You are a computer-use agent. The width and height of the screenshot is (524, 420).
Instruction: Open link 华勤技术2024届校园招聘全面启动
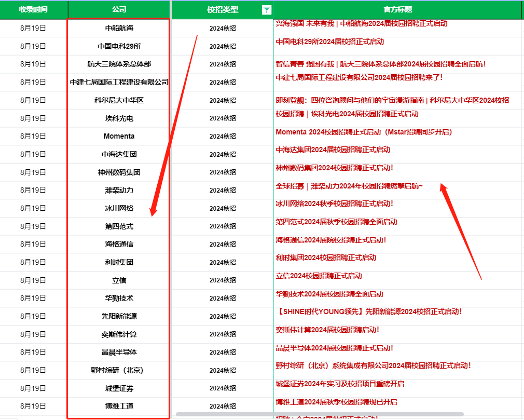(329, 294)
